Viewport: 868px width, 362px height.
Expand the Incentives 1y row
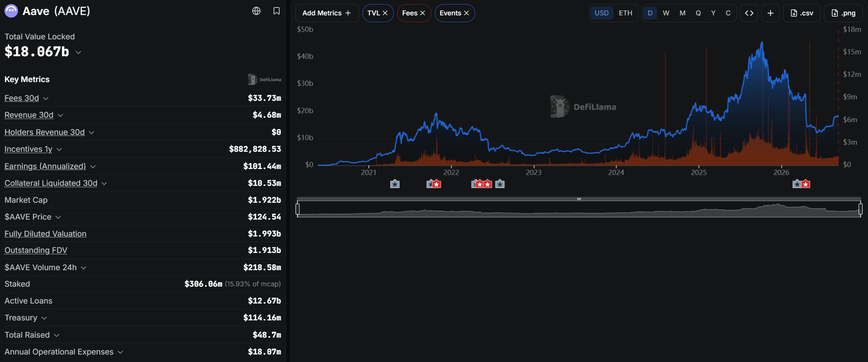(x=59, y=150)
